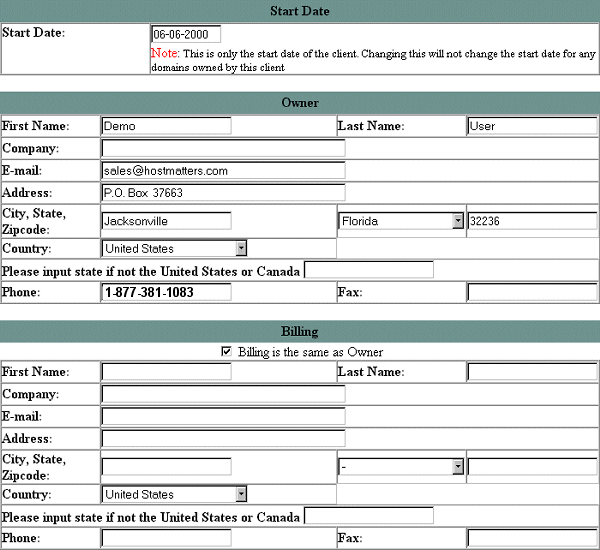Focus the Owner Fax field
Image resolution: width=600 pixels, height=550 pixels.
pyautogui.click(x=532, y=292)
